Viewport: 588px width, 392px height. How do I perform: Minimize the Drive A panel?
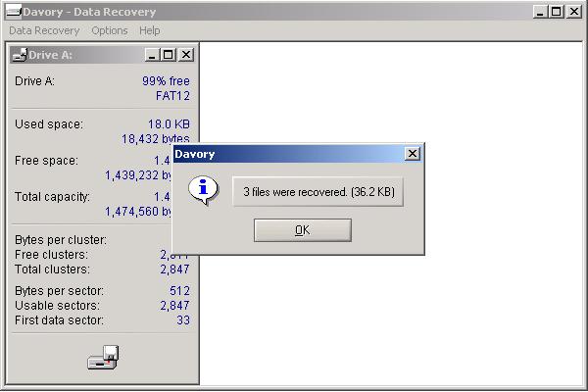pyautogui.click(x=152, y=55)
